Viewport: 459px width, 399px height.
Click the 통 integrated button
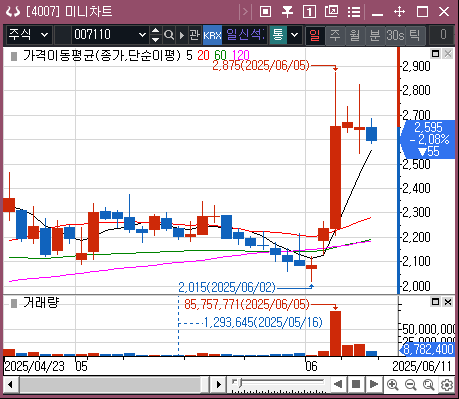(278, 35)
